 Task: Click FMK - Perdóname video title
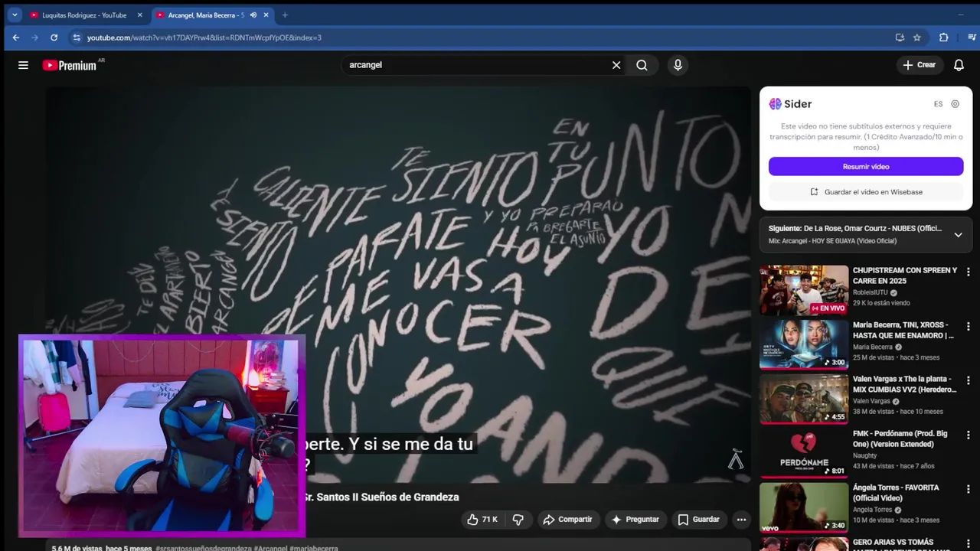click(900, 439)
